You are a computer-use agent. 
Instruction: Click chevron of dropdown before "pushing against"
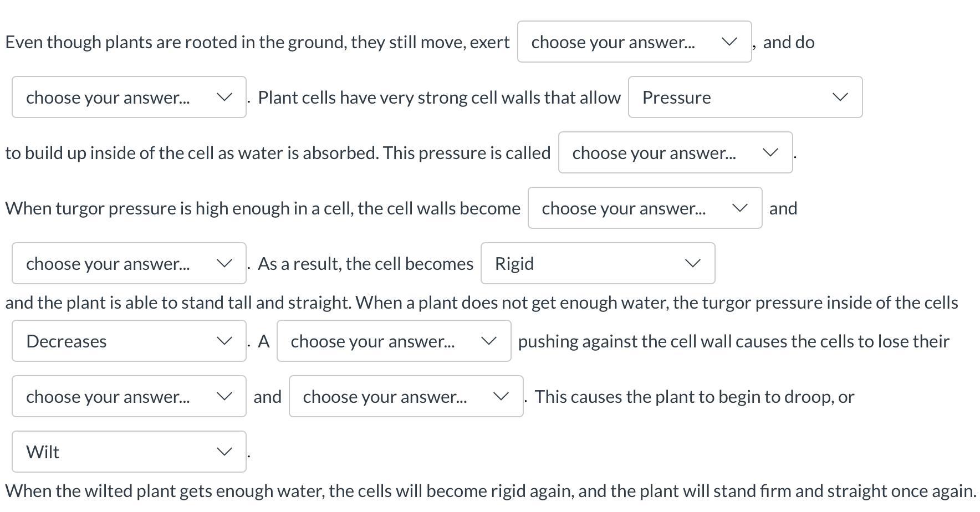488,341
